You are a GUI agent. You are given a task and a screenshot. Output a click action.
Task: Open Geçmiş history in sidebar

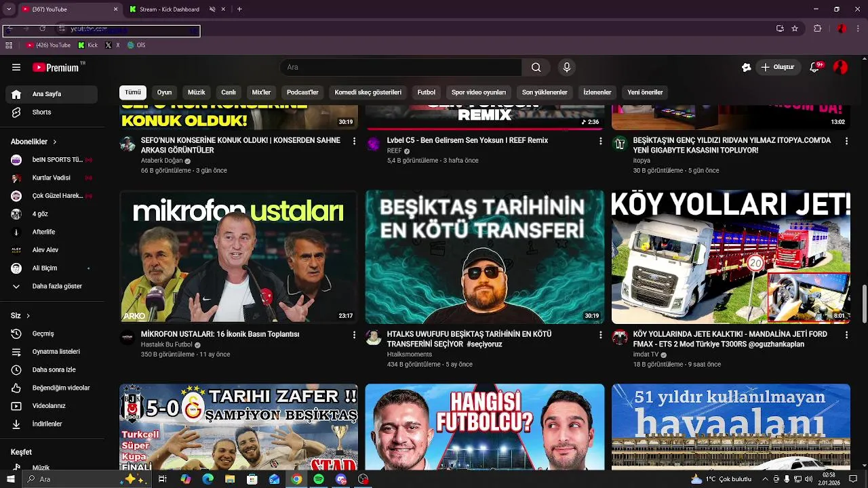[x=52, y=334]
